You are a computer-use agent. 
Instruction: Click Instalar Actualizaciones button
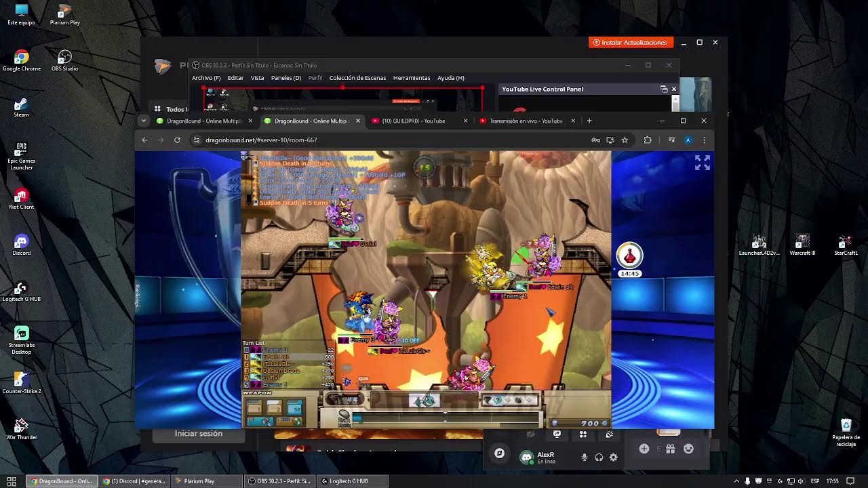(x=631, y=42)
